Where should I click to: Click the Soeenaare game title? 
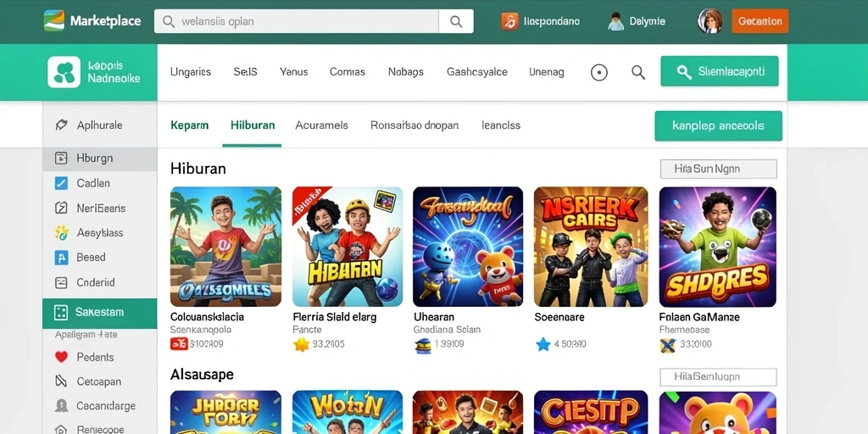click(x=559, y=317)
